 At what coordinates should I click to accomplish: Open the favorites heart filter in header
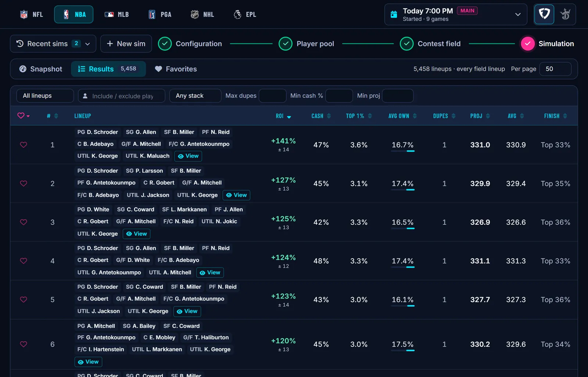pyautogui.click(x=24, y=116)
